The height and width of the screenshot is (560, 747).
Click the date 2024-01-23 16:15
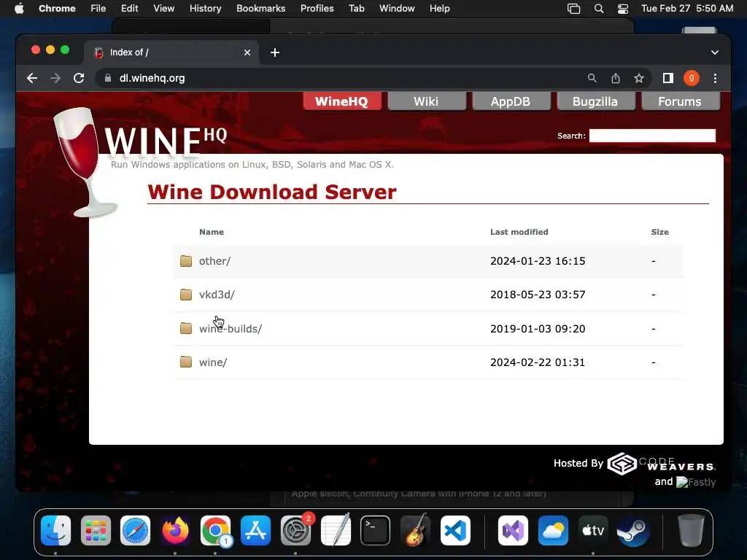tap(538, 261)
